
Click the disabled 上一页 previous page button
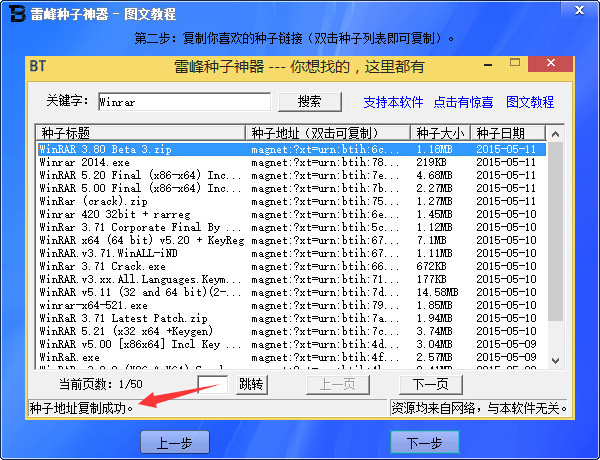[x=338, y=384]
